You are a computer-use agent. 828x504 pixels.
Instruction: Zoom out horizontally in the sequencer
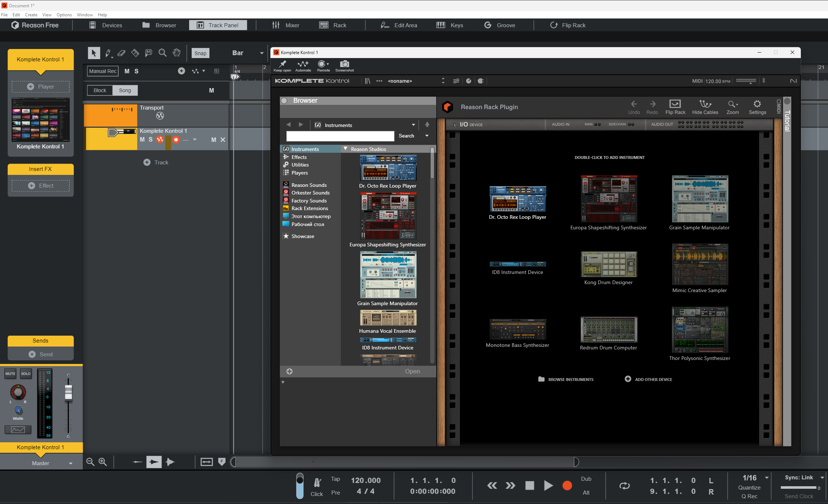90,462
